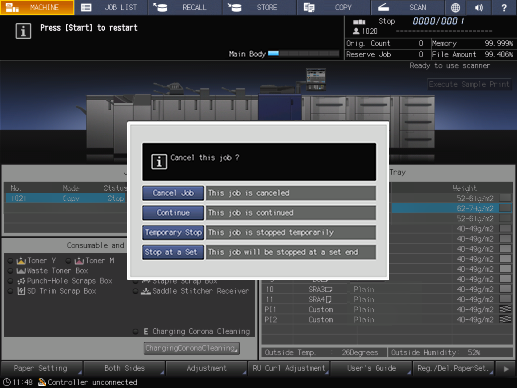Click the Saddle Stitcher Receiver status dot
The image size is (517, 388).
click(x=135, y=291)
